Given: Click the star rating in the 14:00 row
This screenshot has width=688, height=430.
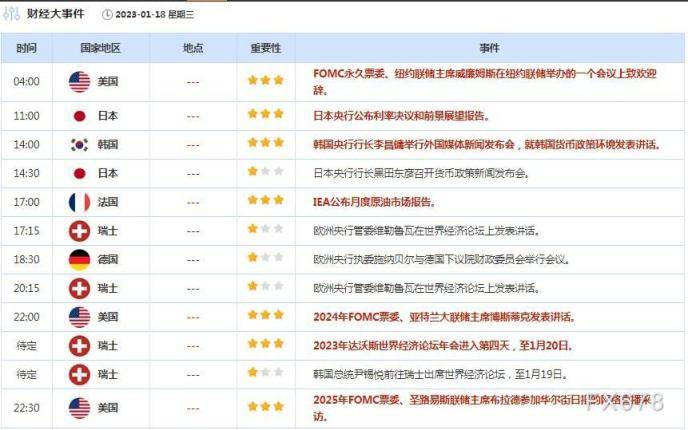Looking at the screenshot, I should pyautogui.click(x=265, y=143).
